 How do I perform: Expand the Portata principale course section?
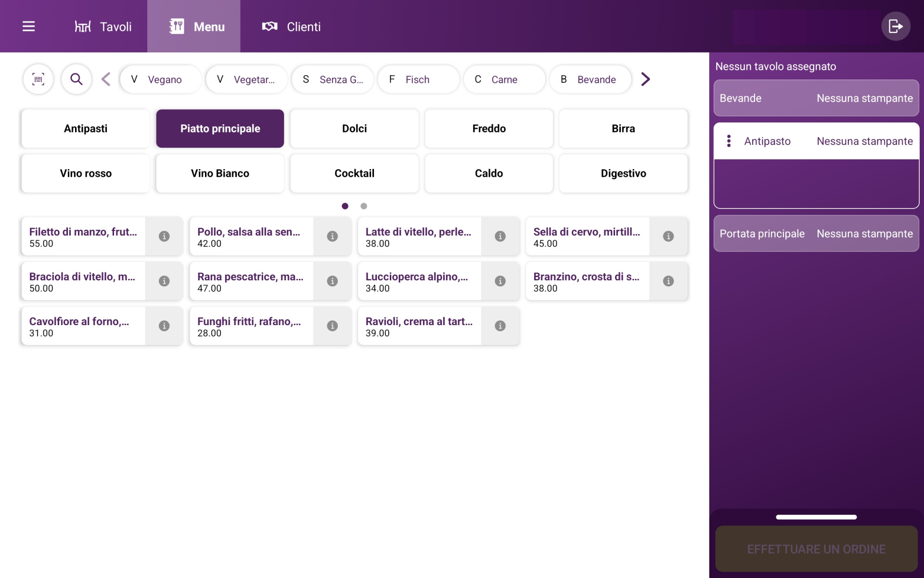tap(816, 234)
